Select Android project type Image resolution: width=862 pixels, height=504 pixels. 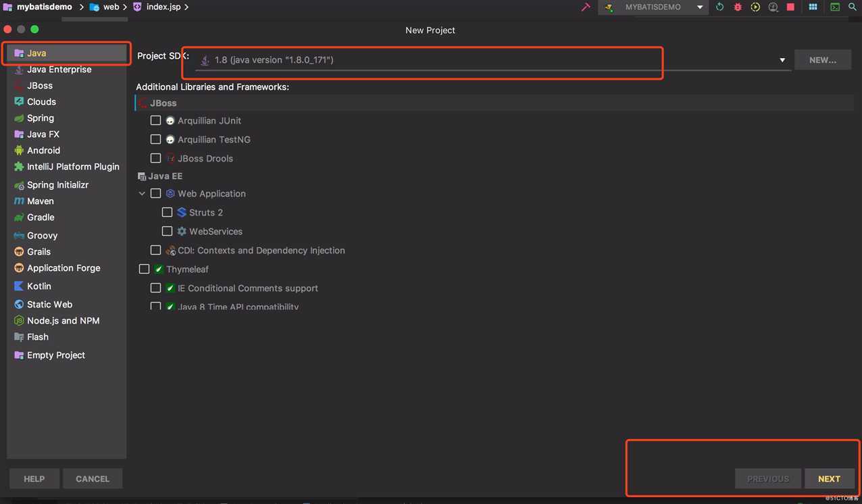pyautogui.click(x=66, y=150)
